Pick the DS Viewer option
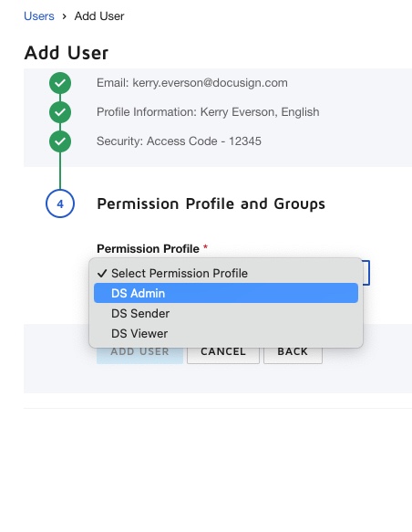This screenshot has height=532, width=412. tap(226, 333)
